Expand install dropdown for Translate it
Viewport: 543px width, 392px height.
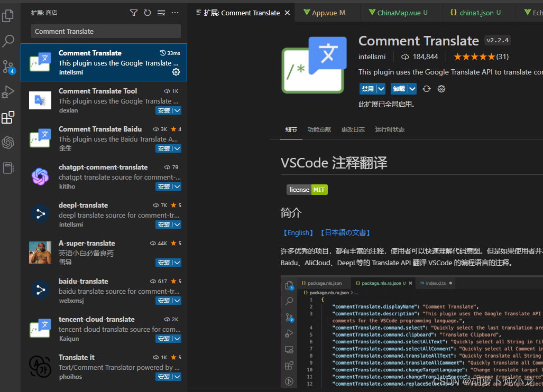177,377
